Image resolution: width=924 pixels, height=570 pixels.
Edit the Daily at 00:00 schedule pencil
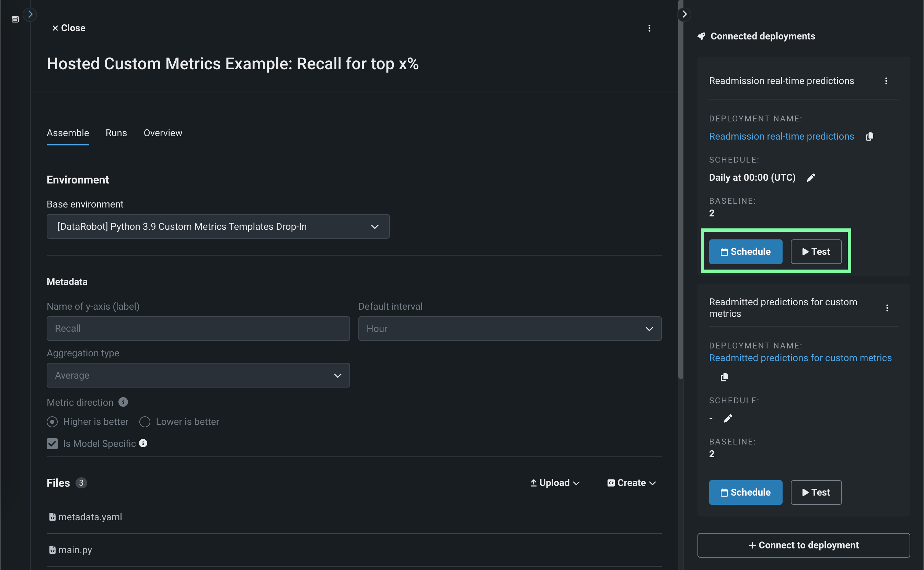811,178
